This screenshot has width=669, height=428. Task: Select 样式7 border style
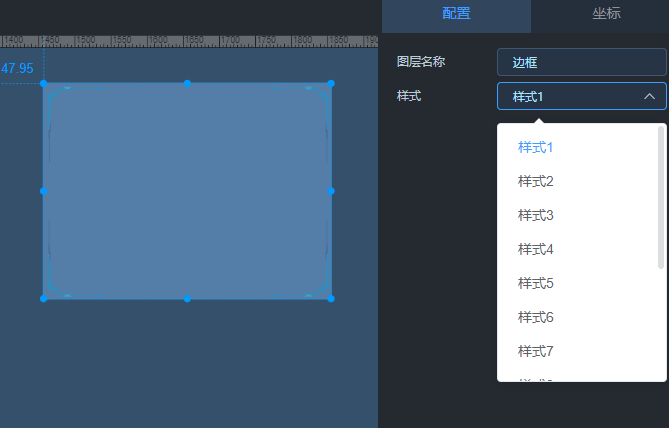coord(536,351)
